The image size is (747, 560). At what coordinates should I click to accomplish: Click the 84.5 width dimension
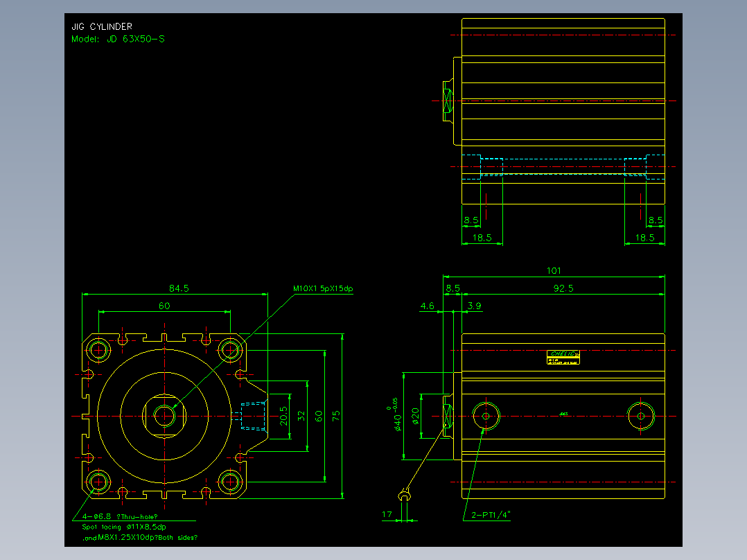pyautogui.click(x=179, y=288)
